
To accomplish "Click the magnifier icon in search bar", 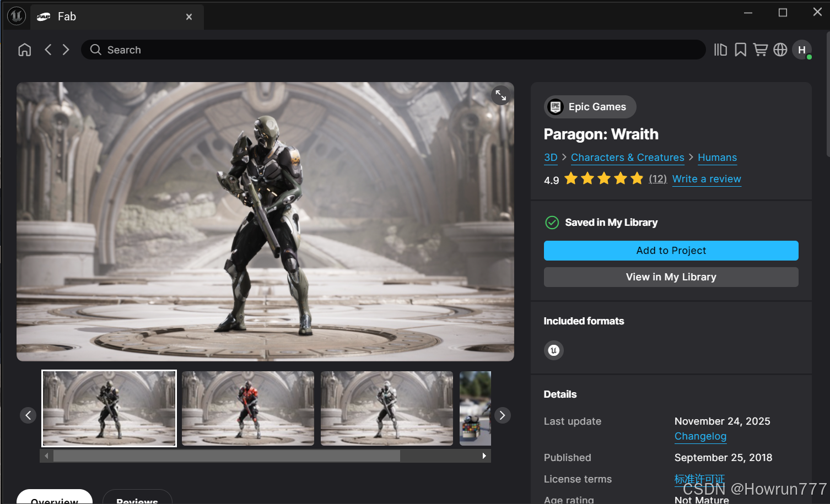I will (96, 50).
